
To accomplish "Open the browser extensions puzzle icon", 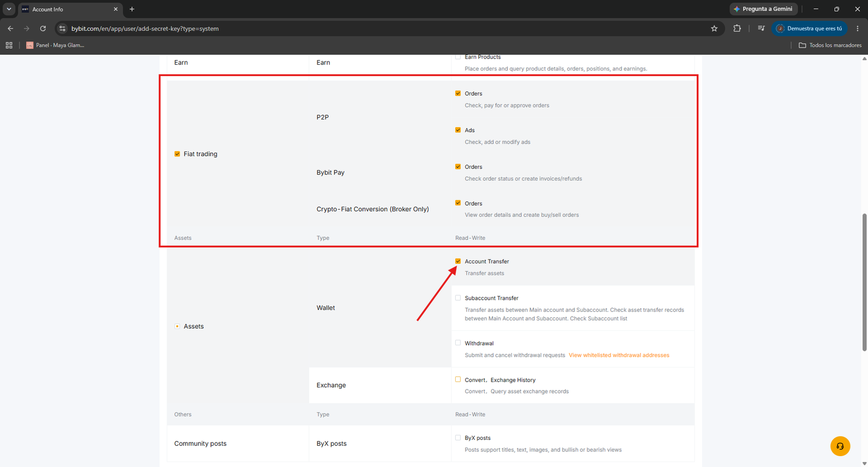I will [x=737, y=29].
